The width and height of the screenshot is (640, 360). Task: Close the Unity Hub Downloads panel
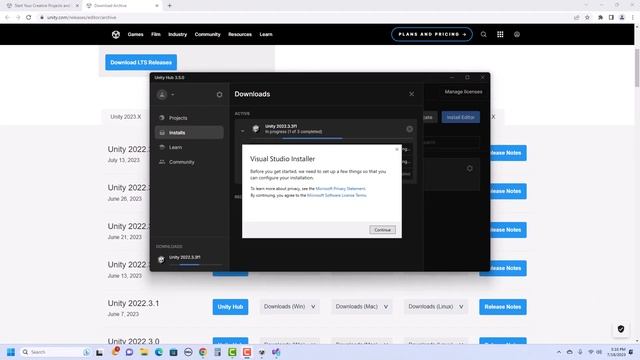point(411,94)
